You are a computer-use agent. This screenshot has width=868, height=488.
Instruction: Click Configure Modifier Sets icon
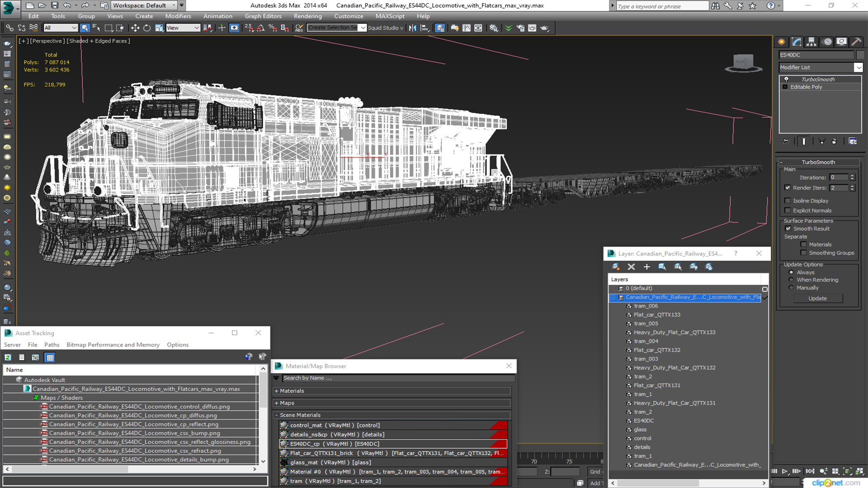(853, 141)
